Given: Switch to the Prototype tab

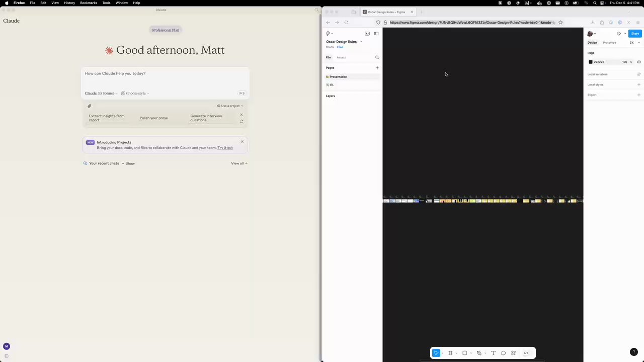Looking at the screenshot, I should pos(609,43).
